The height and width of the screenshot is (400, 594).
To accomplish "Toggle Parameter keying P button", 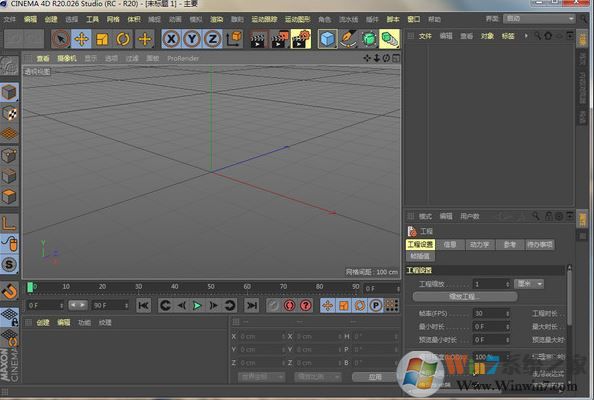I will tap(375, 305).
